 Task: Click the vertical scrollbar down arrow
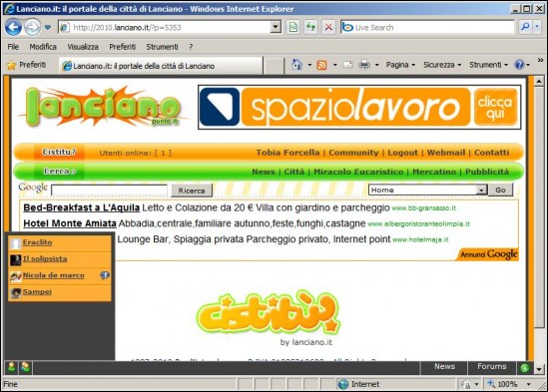539,369
